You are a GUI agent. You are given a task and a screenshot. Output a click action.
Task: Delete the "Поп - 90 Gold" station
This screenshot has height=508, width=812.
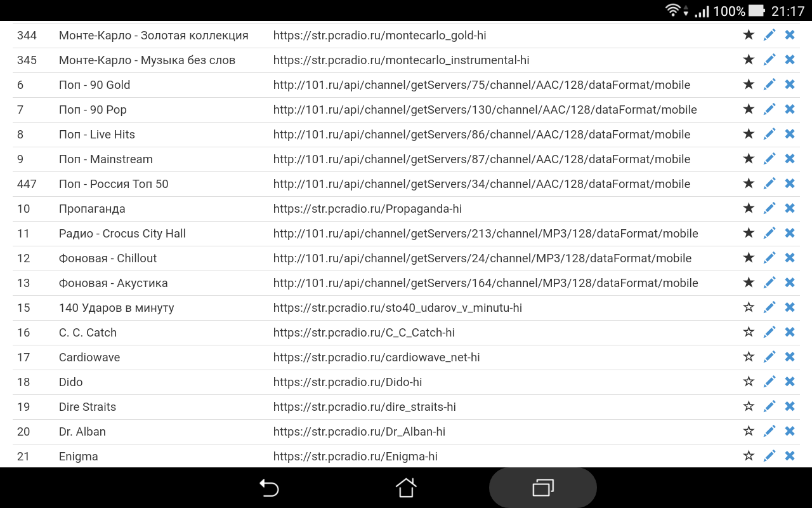click(x=790, y=84)
